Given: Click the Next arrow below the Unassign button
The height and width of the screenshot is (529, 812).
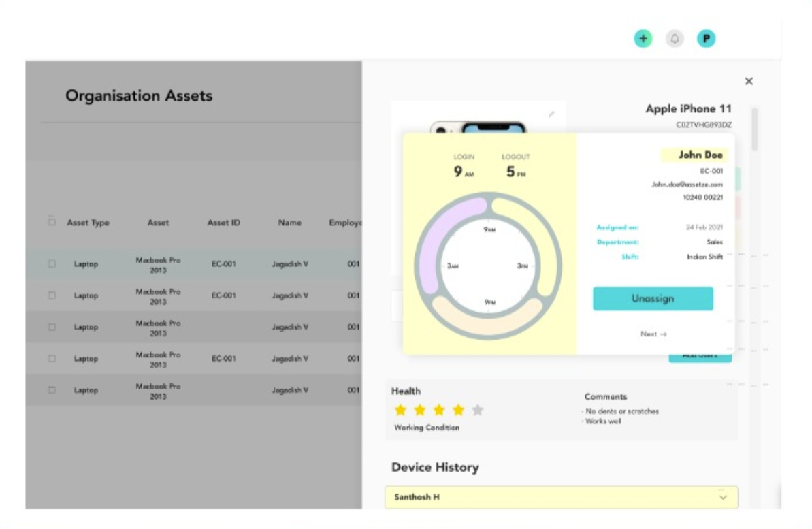Looking at the screenshot, I should pos(653,334).
